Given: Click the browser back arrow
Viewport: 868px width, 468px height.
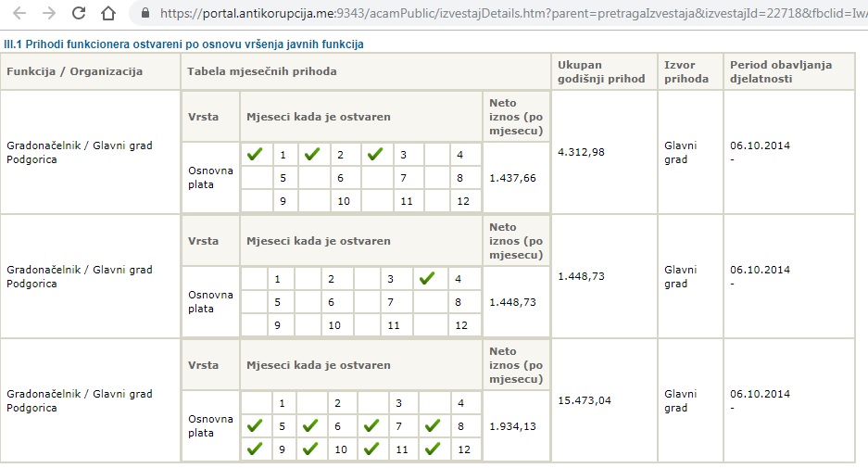Looking at the screenshot, I should 19,14.
